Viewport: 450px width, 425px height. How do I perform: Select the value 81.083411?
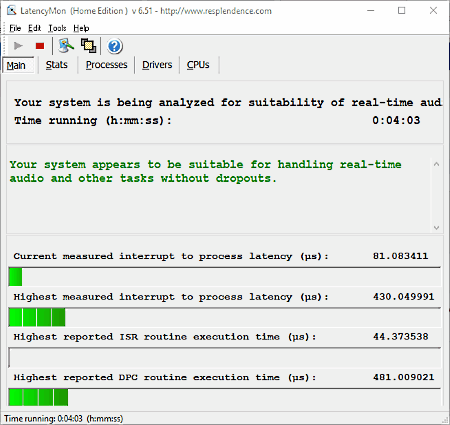point(400,256)
